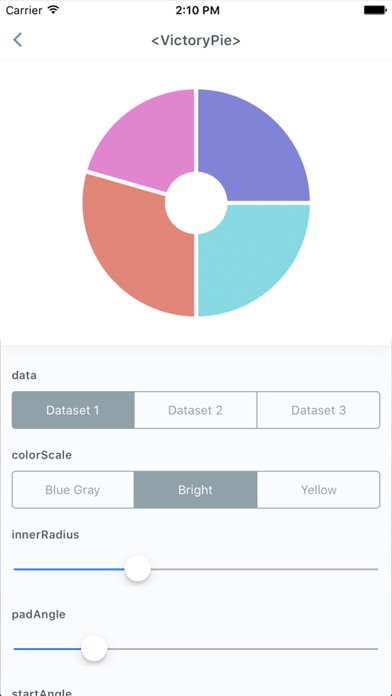Choose Bright color scale
The width and height of the screenshot is (392, 696).
pyautogui.click(x=195, y=490)
